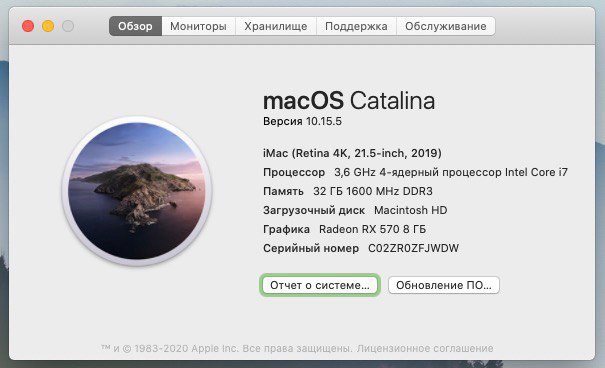The image size is (605, 368).
Task: Go to the Обслуживание tab
Action: [446, 26]
